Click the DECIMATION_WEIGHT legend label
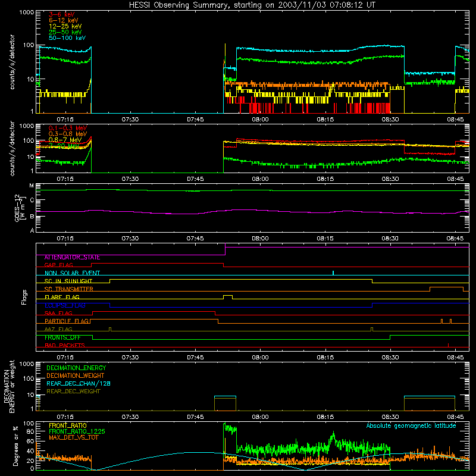The height and width of the screenshot is (476, 476). 76,375
